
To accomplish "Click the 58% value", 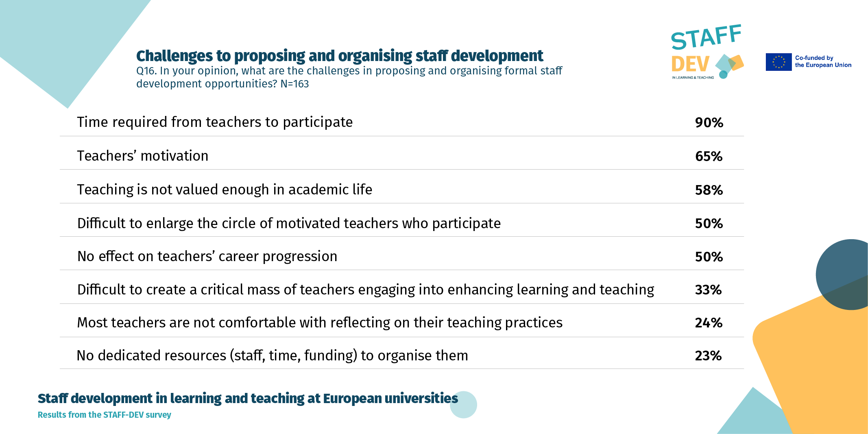I will (x=709, y=190).
